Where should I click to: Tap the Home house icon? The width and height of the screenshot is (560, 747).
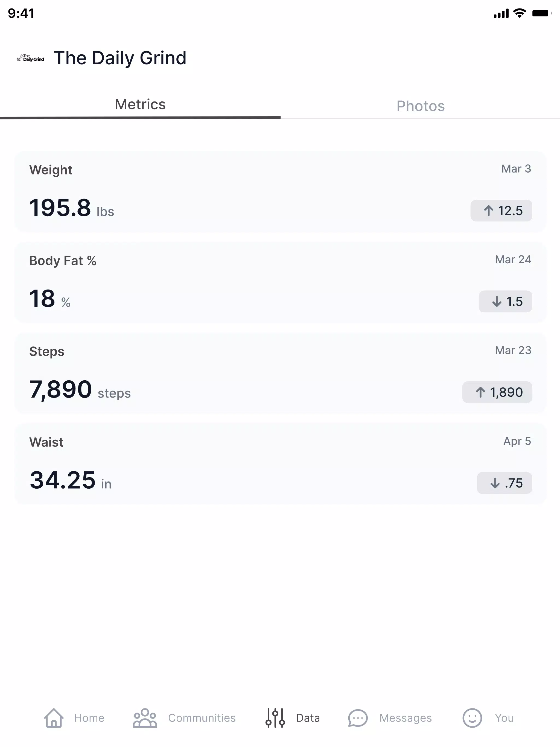(x=54, y=718)
